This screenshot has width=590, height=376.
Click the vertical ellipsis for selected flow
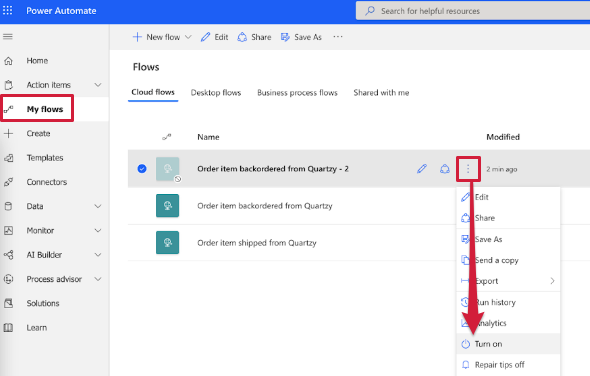[468, 169]
